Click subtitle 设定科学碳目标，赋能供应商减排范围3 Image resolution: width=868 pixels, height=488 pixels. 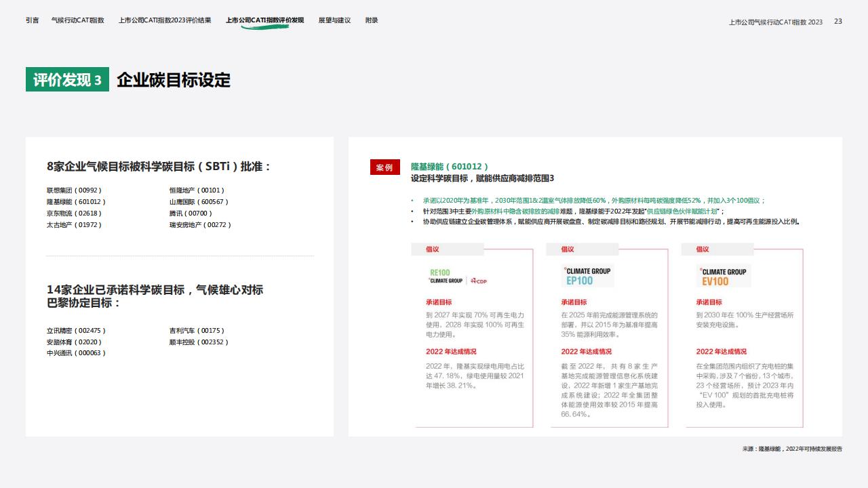[x=482, y=178]
